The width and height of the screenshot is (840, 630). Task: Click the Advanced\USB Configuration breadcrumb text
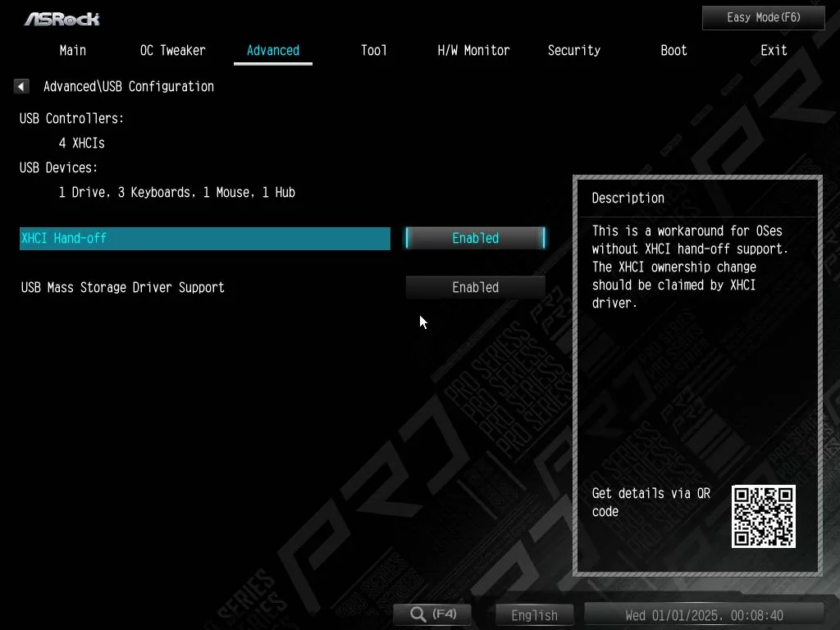point(129,86)
